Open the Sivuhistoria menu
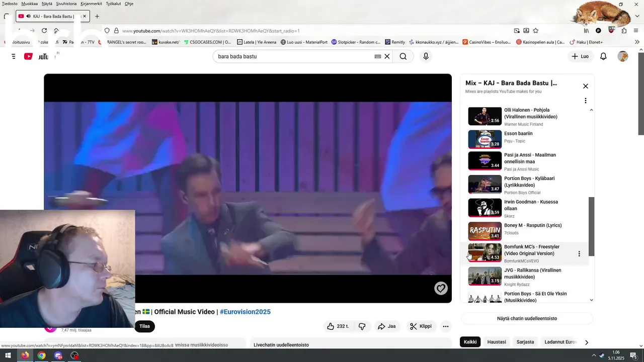 coord(66,4)
